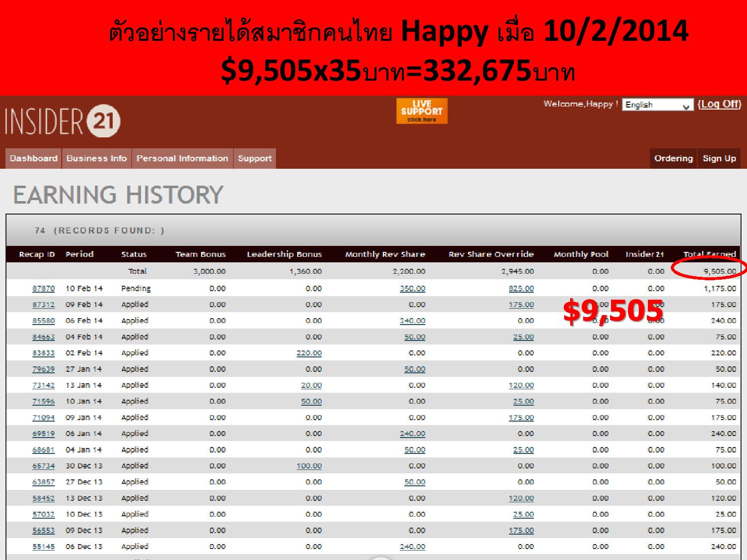The width and height of the screenshot is (747, 560).
Task: Click the Log Off link
Action: [720, 104]
